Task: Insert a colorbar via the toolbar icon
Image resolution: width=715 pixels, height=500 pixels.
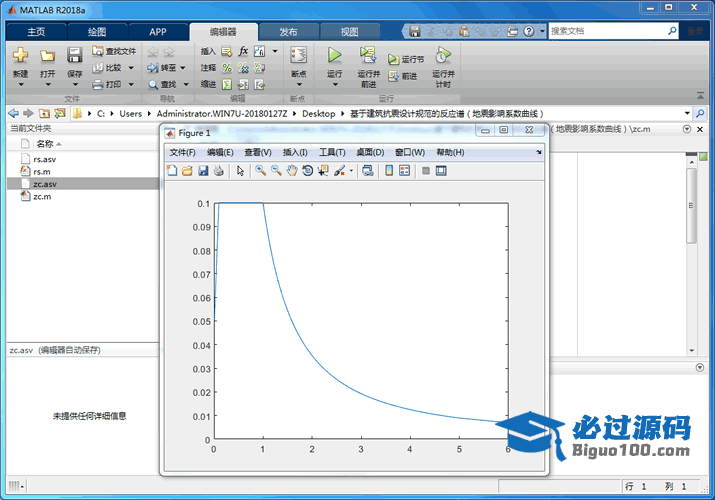Action: [389, 171]
